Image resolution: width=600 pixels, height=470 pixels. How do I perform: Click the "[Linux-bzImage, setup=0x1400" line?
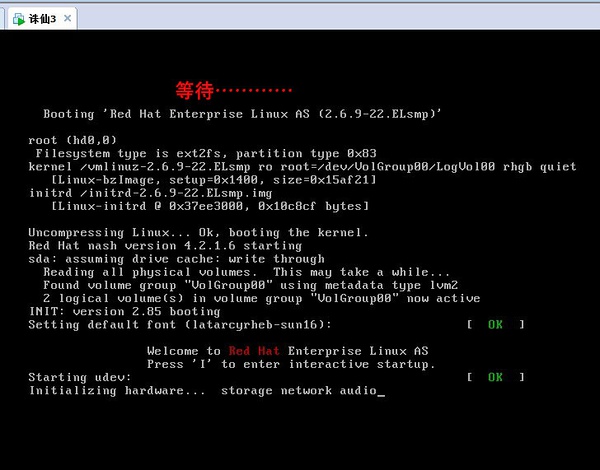coord(214,180)
